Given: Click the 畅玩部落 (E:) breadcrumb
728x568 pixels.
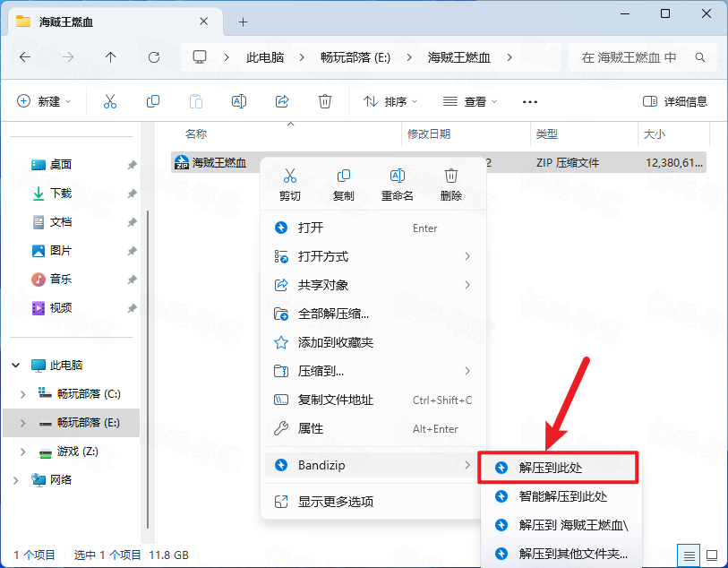Looking at the screenshot, I should [355, 57].
